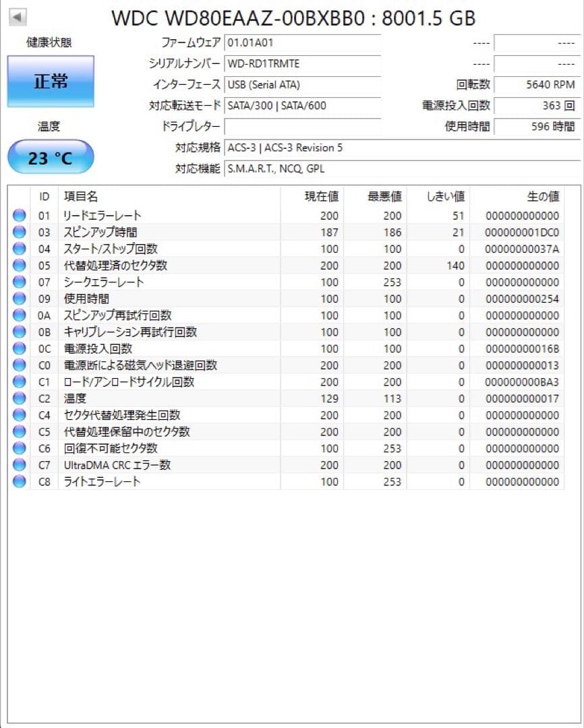Select the リードエラーレート row name
The image size is (584, 728).
[x=103, y=216]
